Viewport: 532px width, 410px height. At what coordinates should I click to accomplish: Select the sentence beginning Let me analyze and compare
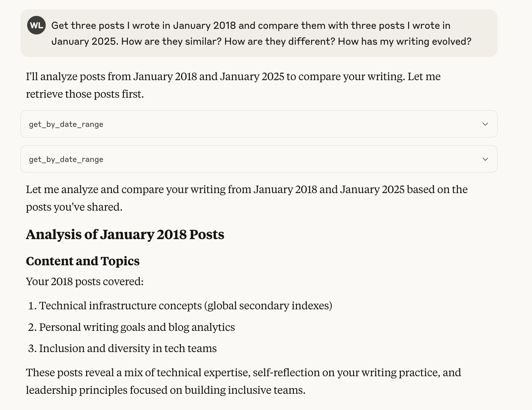pos(247,189)
